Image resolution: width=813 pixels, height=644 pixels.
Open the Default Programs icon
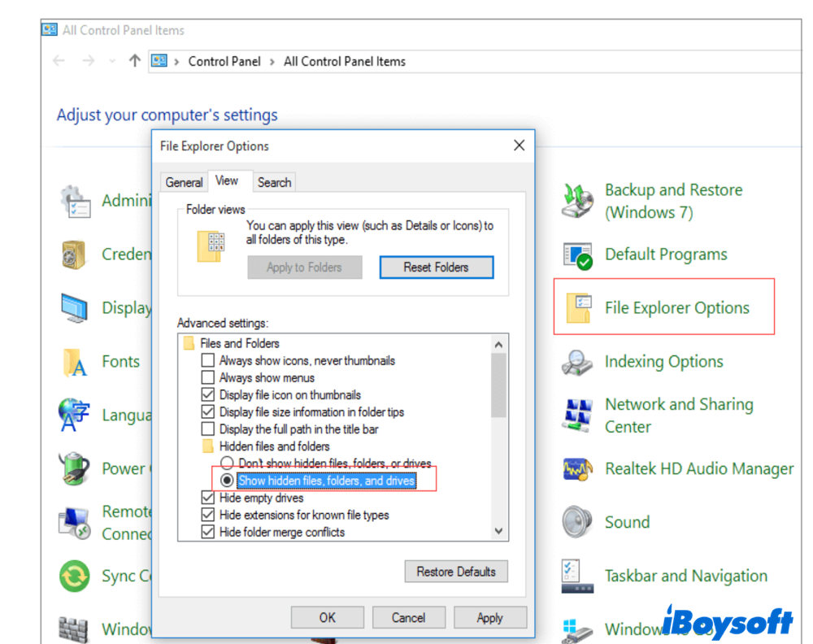[666, 254]
